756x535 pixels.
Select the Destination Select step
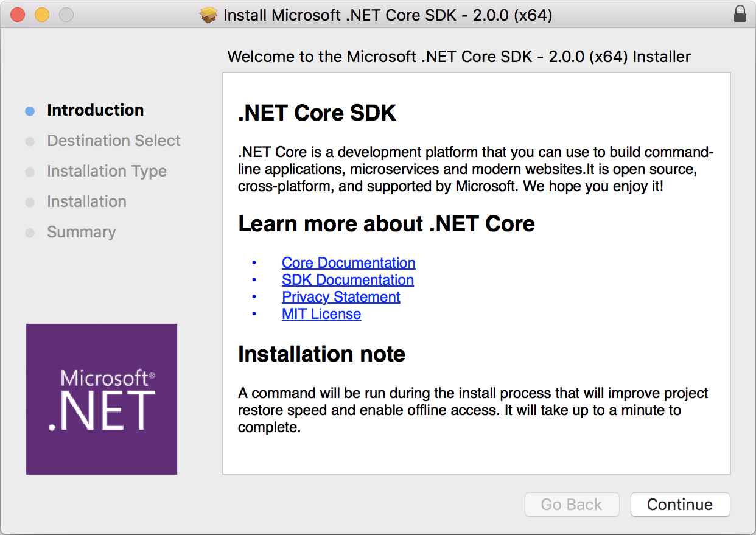tap(114, 141)
